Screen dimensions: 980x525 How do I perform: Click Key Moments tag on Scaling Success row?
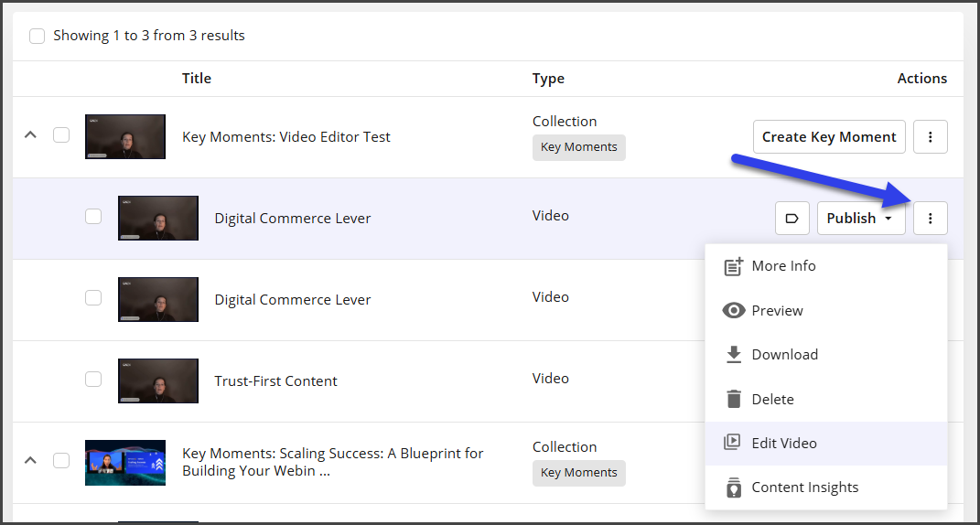pyautogui.click(x=578, y=473)
